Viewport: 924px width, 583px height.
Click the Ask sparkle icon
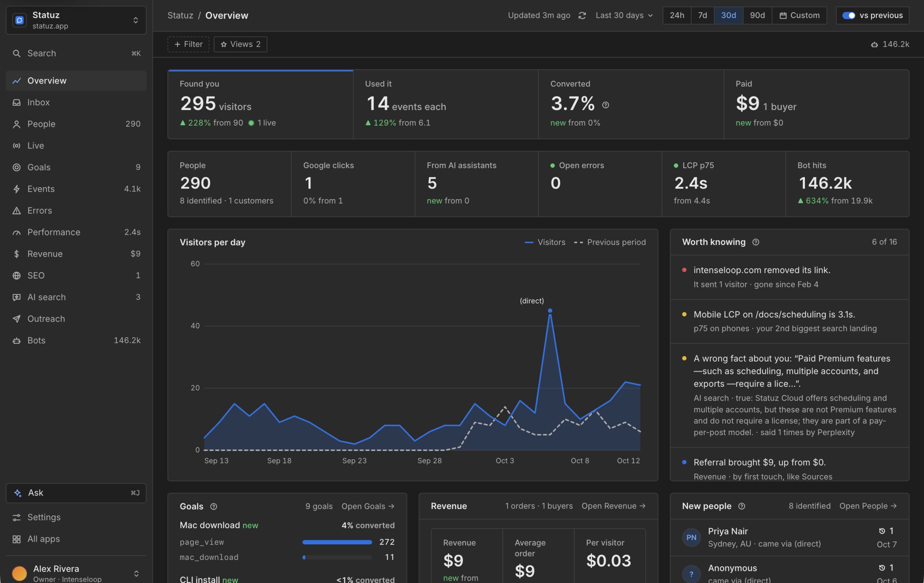(18, 493)
